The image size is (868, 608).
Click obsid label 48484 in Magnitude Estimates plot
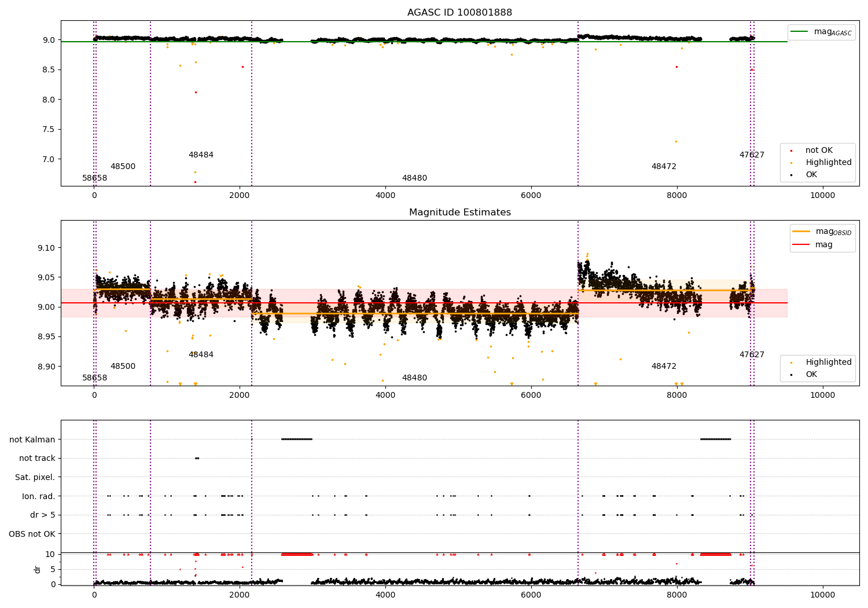point(201,355)
